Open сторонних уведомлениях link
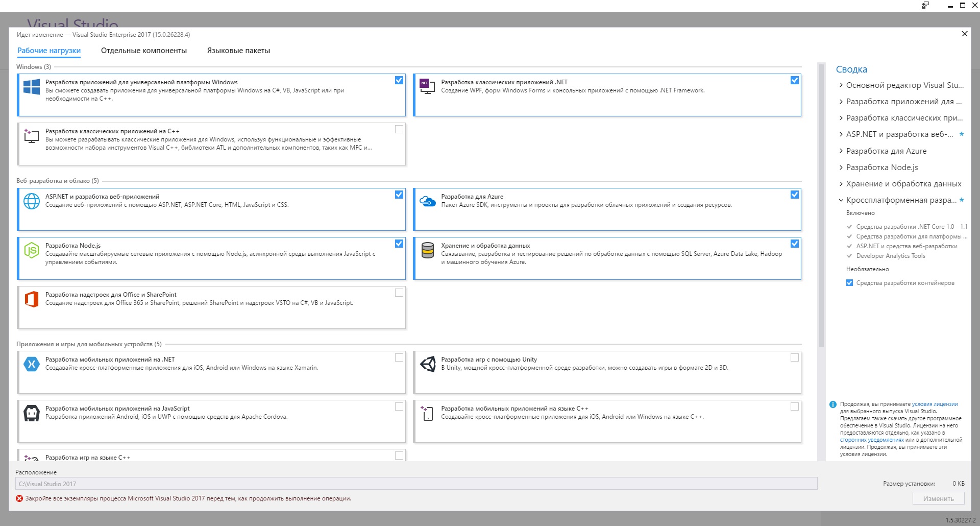 [872, 440]
